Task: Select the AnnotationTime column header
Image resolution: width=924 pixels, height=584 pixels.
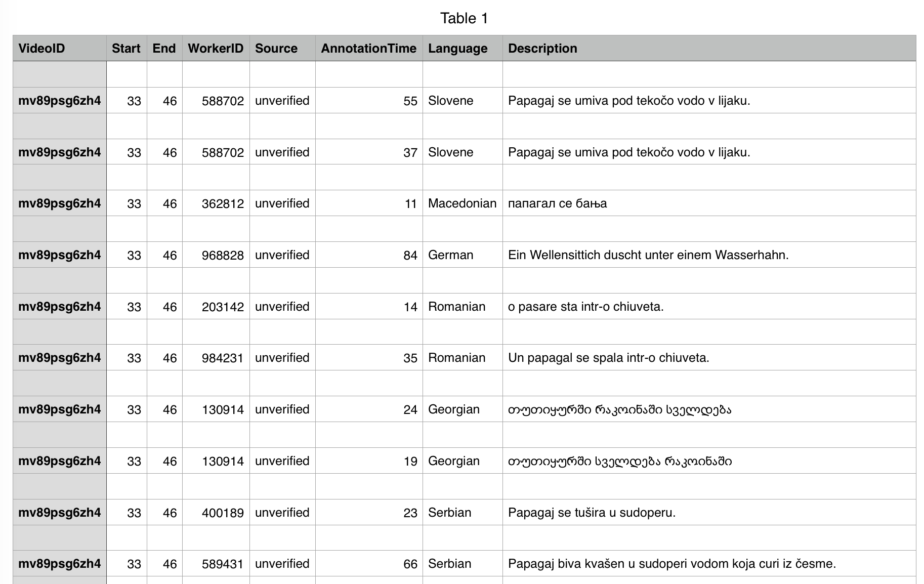Action: [369, 48]
